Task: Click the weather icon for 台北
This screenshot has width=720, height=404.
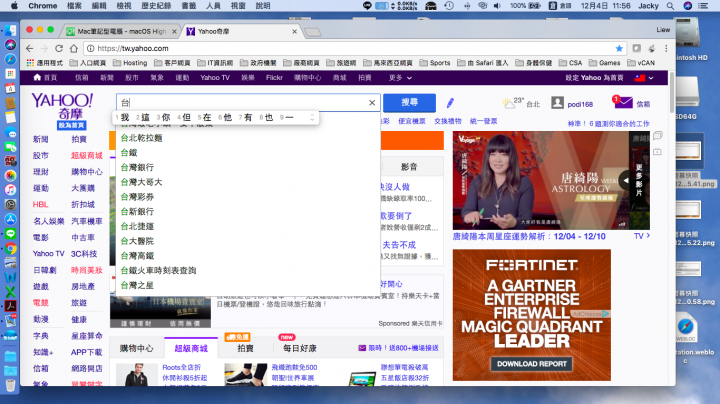Action: [x=508, y=103]
